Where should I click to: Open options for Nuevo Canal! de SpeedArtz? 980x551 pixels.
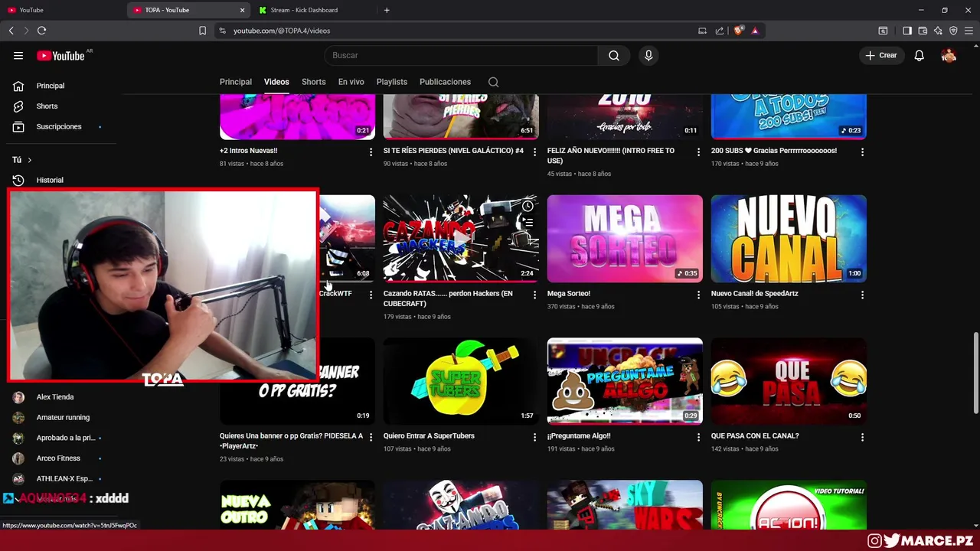(862, 295)
